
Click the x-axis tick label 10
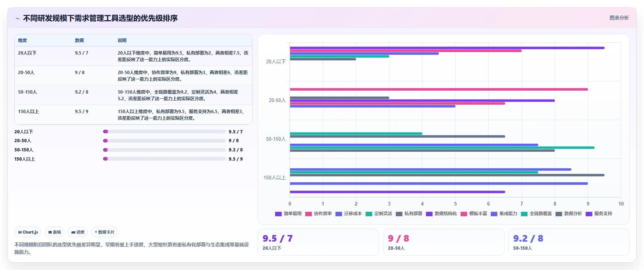(x=621, y=204)
